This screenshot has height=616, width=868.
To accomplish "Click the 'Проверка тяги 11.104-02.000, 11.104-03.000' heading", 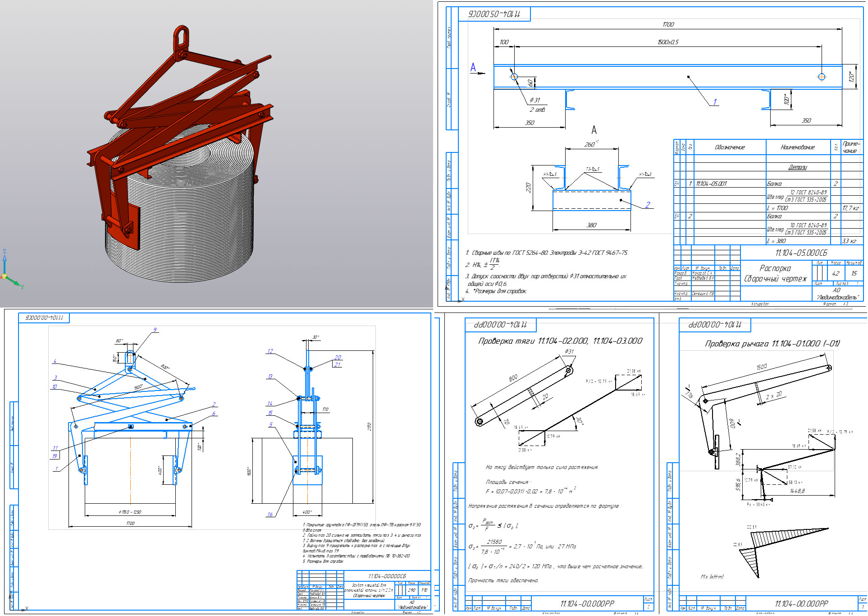I will pos(560,341).
